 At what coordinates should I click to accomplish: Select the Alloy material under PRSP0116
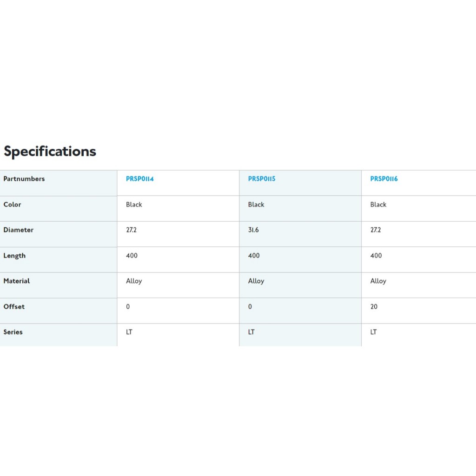(378, 281)
